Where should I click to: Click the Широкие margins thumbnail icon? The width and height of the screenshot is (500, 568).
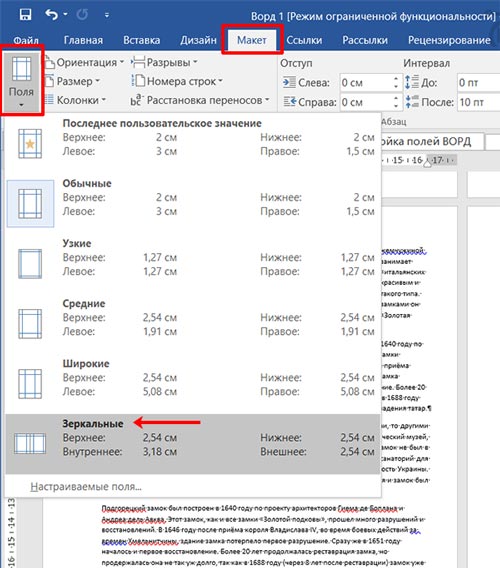click(x=30, y=384)
